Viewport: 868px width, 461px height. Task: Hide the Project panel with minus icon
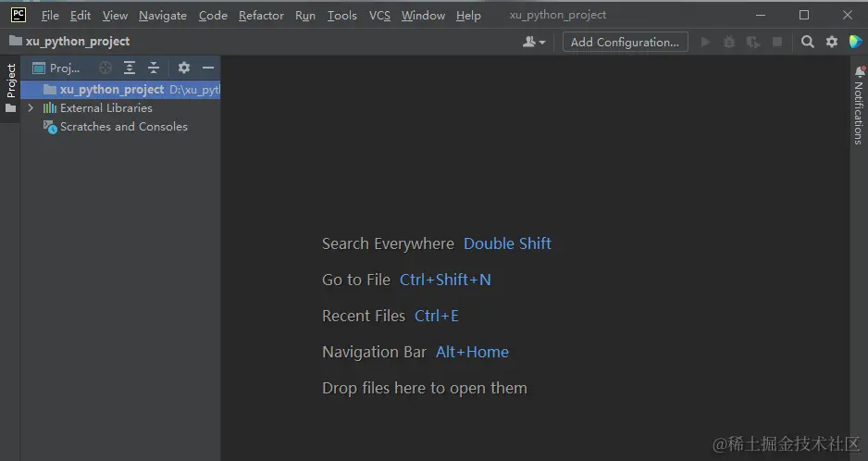point(208,68)
